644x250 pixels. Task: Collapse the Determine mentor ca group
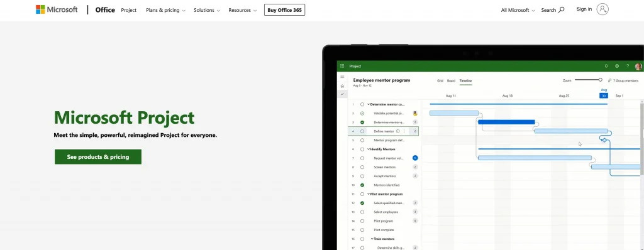369,104
